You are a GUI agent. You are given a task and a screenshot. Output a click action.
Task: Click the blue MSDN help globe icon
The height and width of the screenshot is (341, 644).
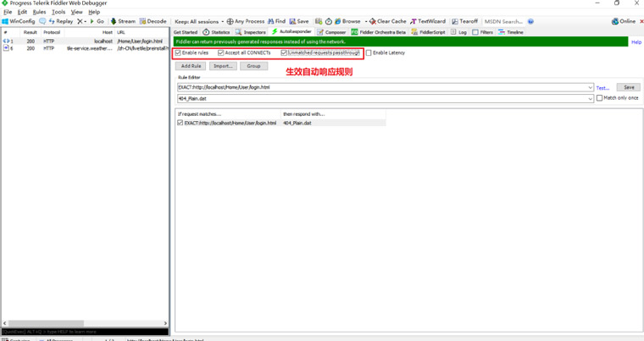(x=530, y=21)
